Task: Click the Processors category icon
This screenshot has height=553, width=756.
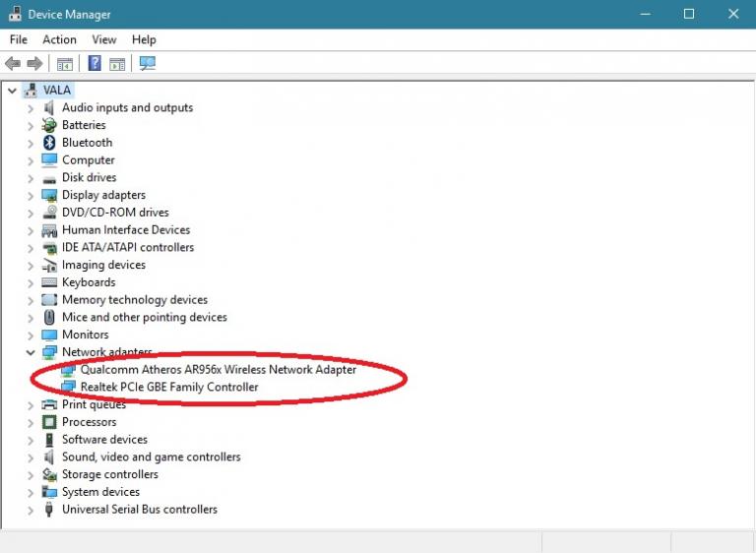Action: (x=49, y=422)
